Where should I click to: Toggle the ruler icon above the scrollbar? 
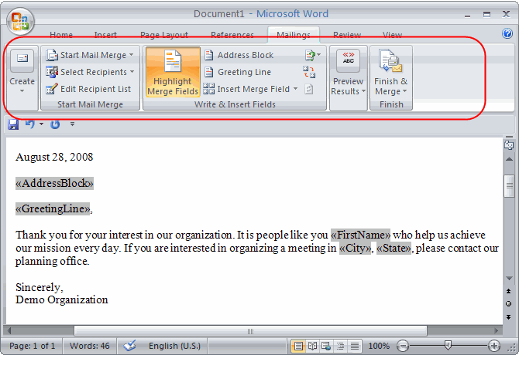[x=509, y=145]
